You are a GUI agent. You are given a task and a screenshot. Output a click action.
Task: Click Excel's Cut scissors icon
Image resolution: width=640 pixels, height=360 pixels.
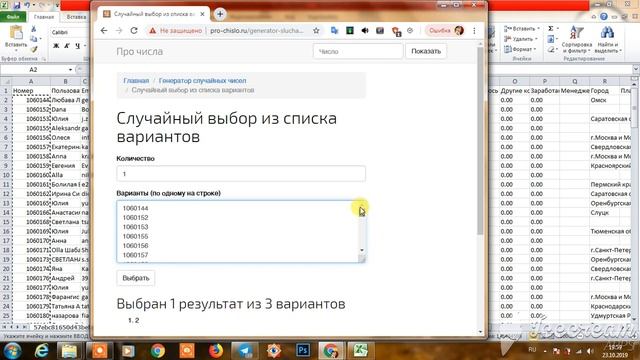click(34, 29)
